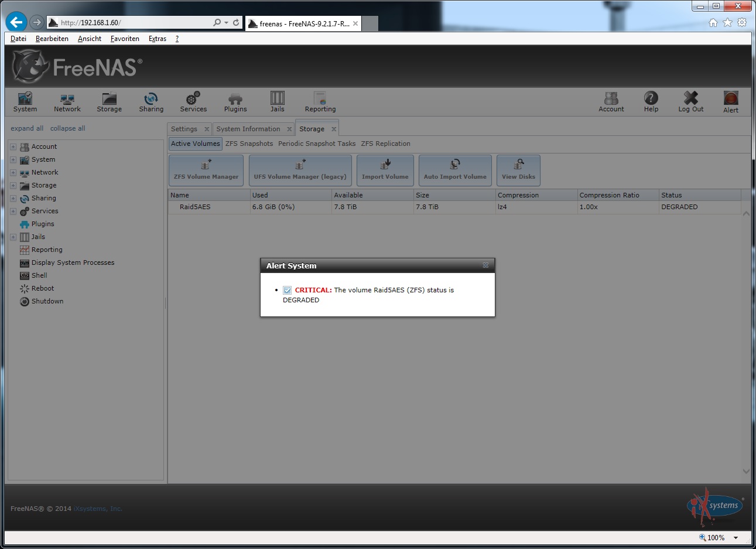Switch to the Settings tab

click(x=184, y=129)
